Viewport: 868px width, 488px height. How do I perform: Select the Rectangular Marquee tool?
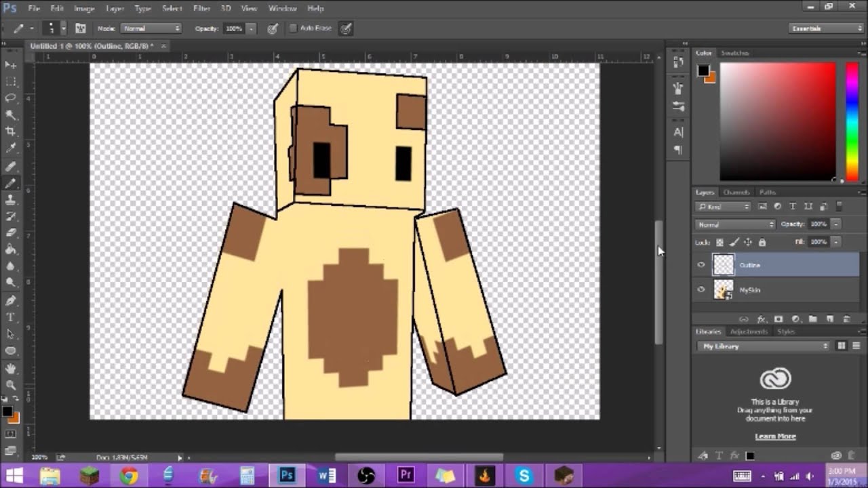pyautogui.click(x=10, y=81)
